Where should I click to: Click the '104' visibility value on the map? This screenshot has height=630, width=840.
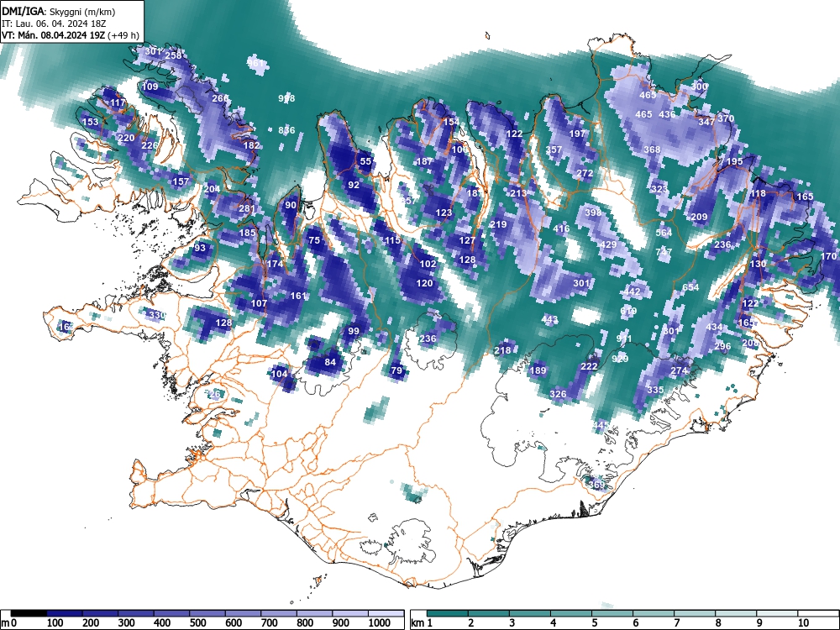[x=279, y=374]
